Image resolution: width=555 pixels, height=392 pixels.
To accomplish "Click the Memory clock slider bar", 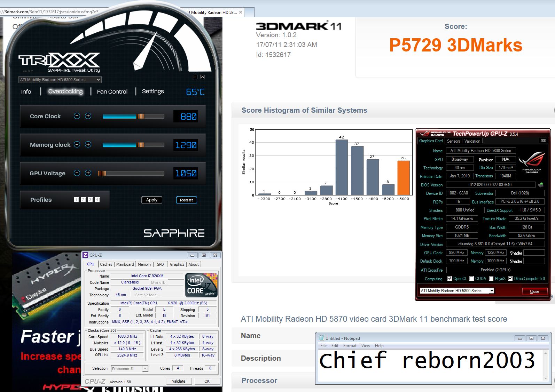I will click(133, 145).
